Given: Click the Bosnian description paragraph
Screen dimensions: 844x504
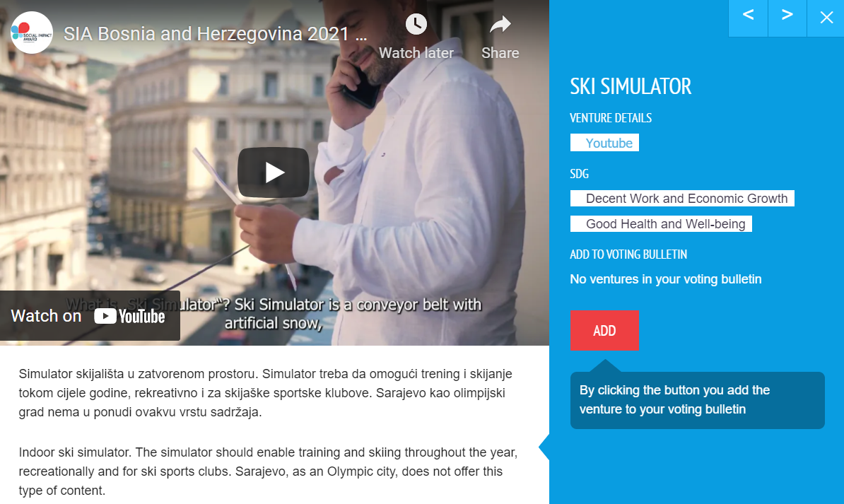Looking at the screenshot, I should [x=265, y=393].
